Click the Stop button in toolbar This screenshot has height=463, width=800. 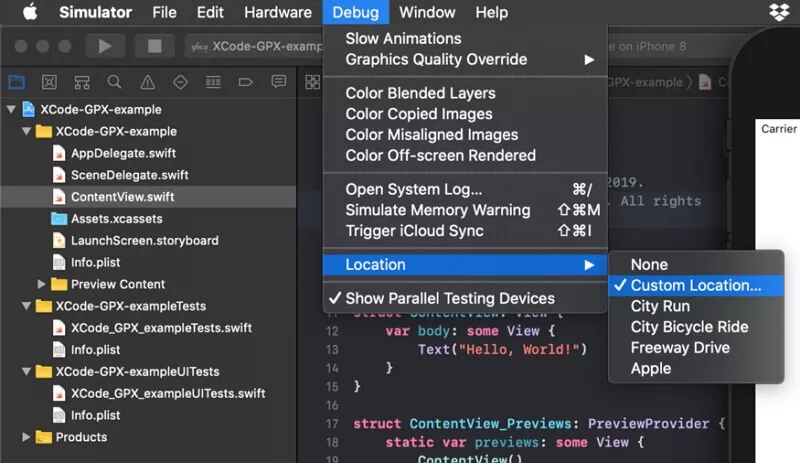(154, 46)
